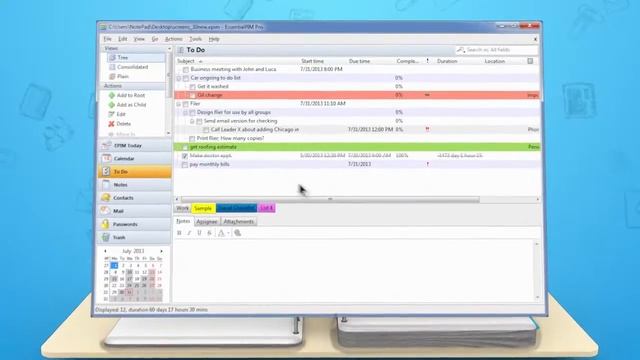This screenshot has height=360, width=640.
Task: Open the Mail module icon
Action: point(106,211)
